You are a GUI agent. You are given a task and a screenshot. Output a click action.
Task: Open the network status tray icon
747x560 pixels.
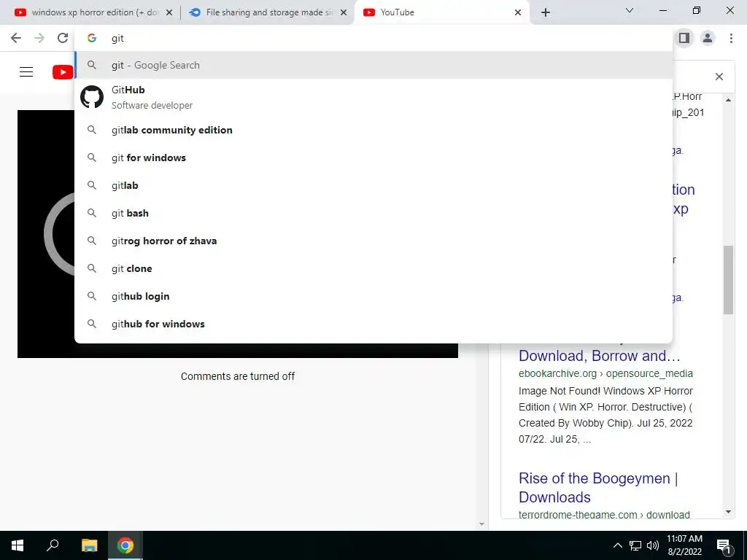tap(635, 545)
